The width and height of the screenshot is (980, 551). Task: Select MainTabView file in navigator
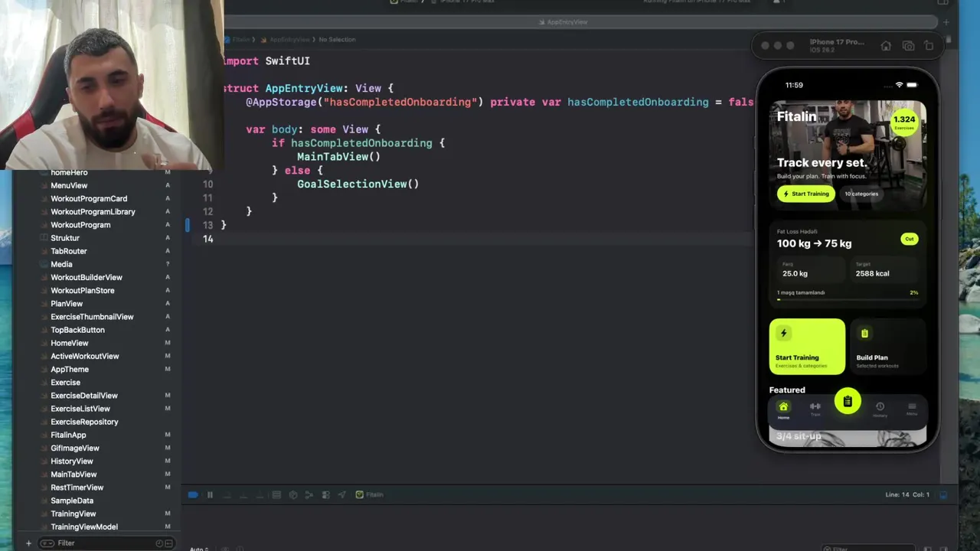coord(73,474)
